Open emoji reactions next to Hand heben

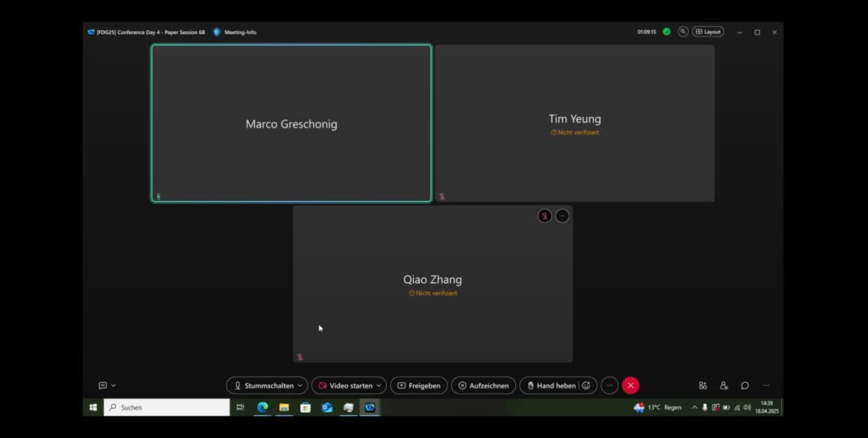coord(587,385)
